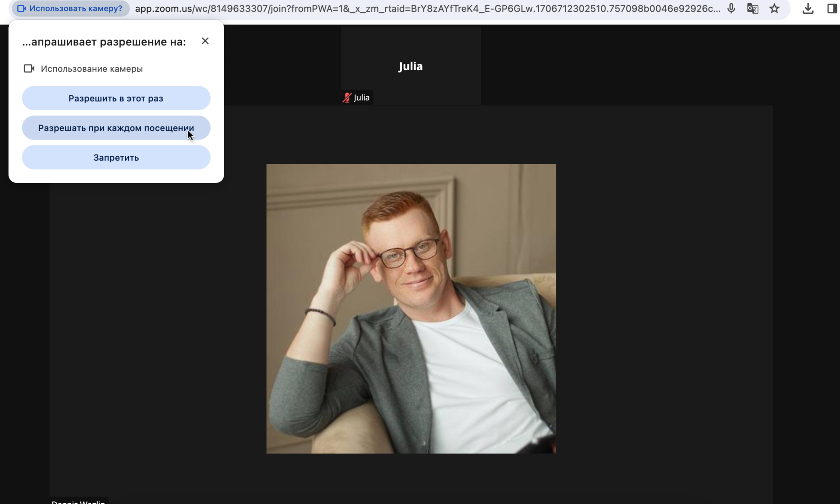This screenshot has width=840, height=504.
Task: Click the Julia name label under tile
Action: 361,98
